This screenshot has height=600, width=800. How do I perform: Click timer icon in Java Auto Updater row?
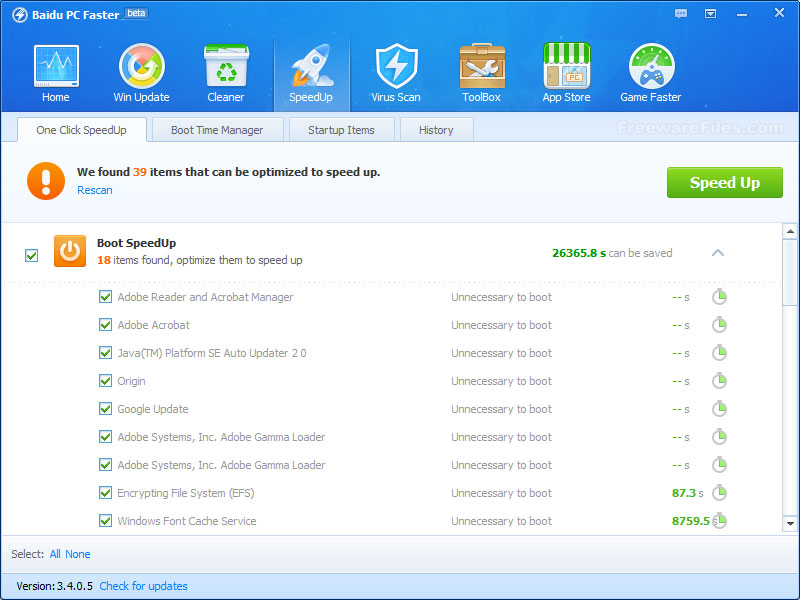[719, 353]
